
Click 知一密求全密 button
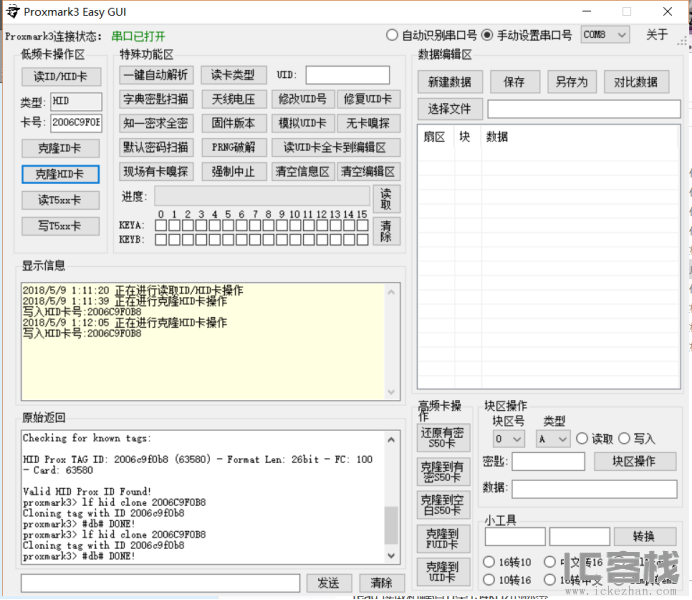(156, 123)
